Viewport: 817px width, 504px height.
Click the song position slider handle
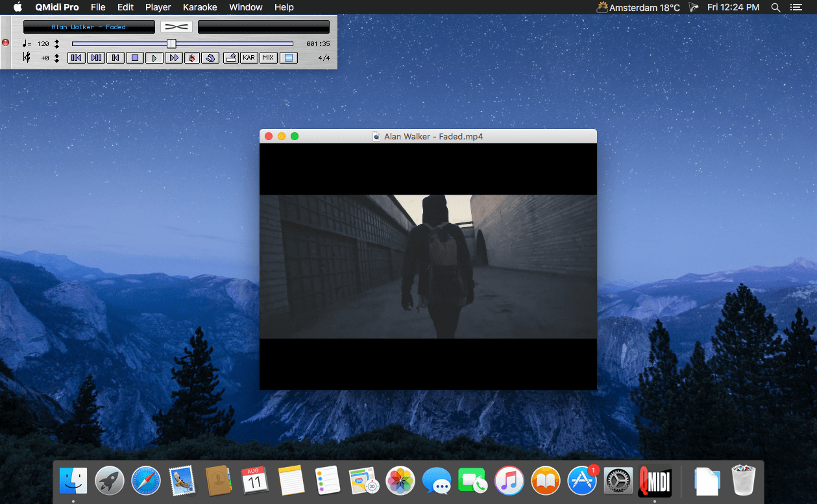(171, 43)
